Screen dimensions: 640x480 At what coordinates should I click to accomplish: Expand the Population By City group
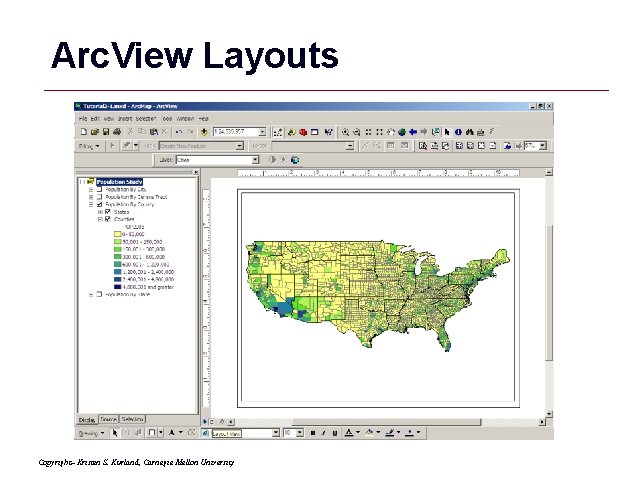91,189
